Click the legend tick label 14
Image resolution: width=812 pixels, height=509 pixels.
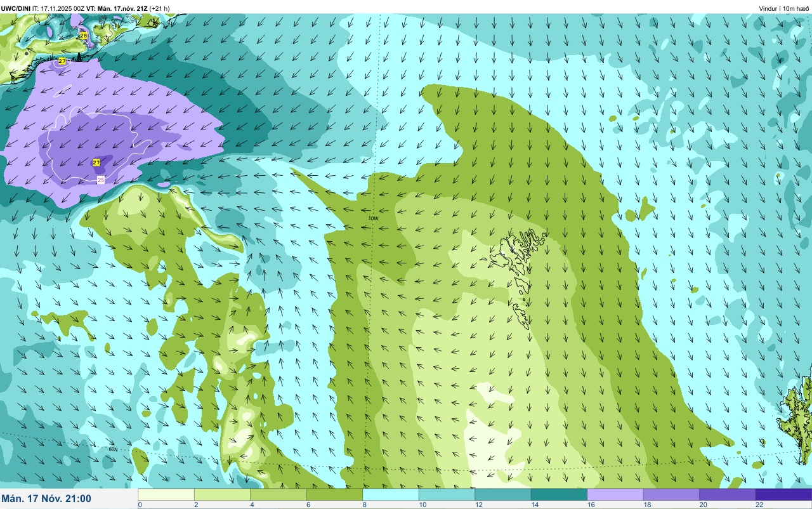[534, 505]
